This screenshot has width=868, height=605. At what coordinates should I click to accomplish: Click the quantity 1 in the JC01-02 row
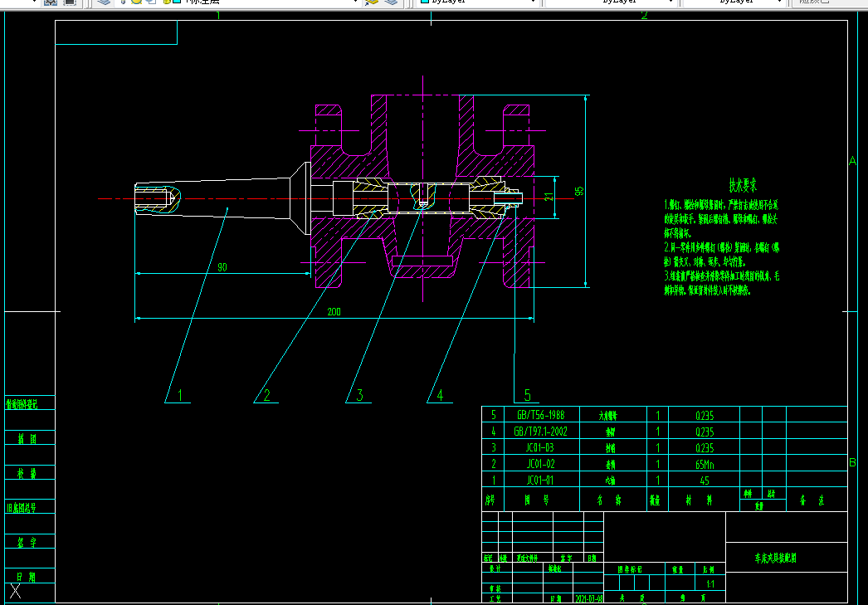(658, 464)
